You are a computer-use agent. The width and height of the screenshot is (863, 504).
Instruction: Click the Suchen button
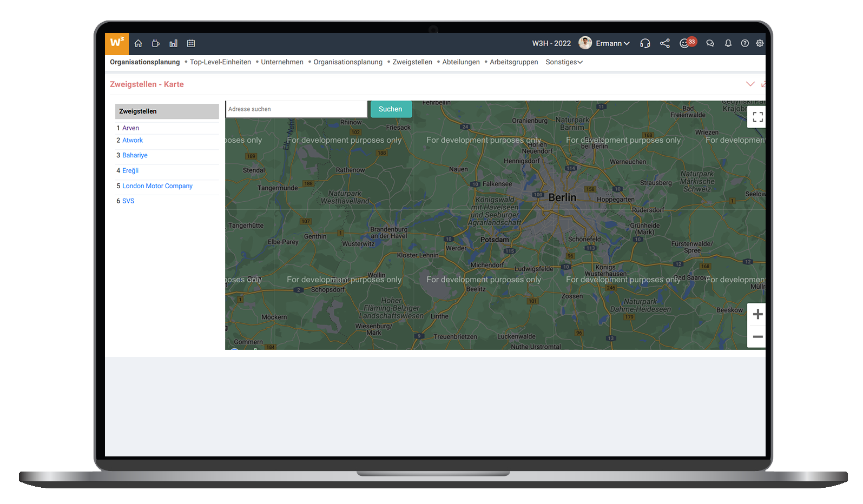tap(391, 109)
